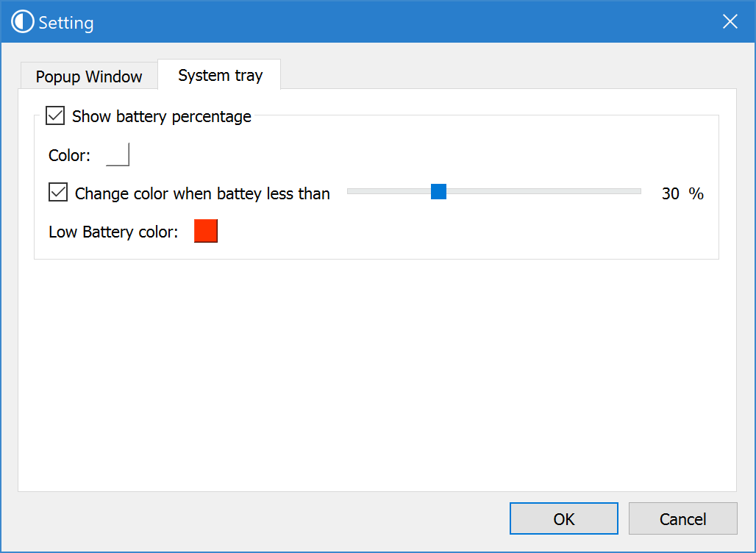Click the "Color:" label text
Screen dimensions: 756x553
click(69, 156)
